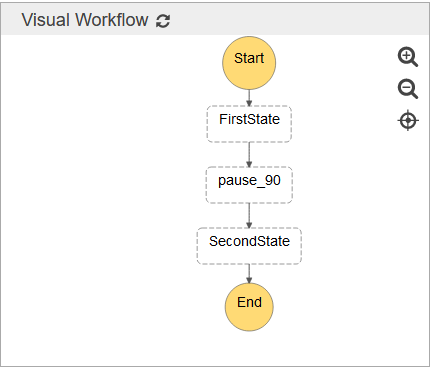Click the SecondState step box
This screenshot has width=434, height=371.
[x=249, y=246]
